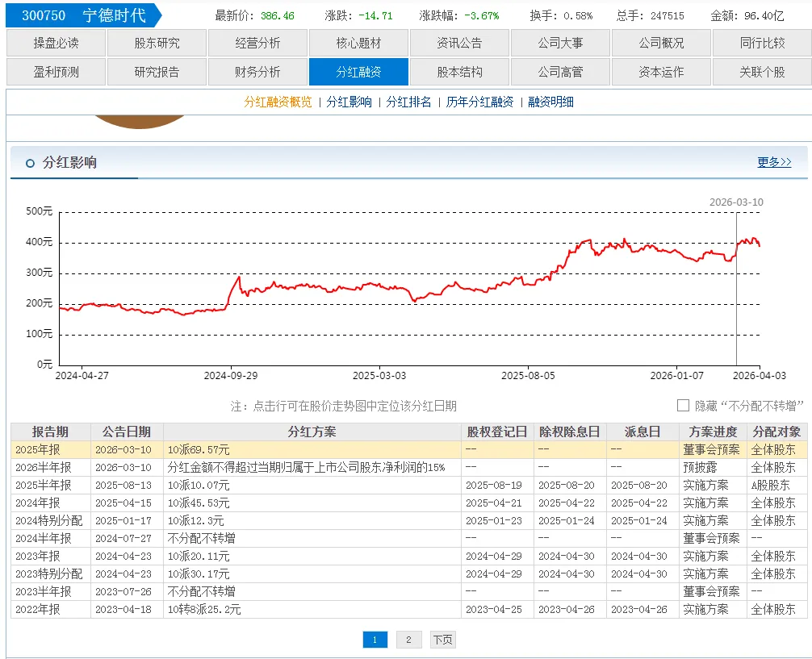Viewport: 812px width, 659px height.
Task: Switch to 资本运作 tab
Action: point(662,72)
